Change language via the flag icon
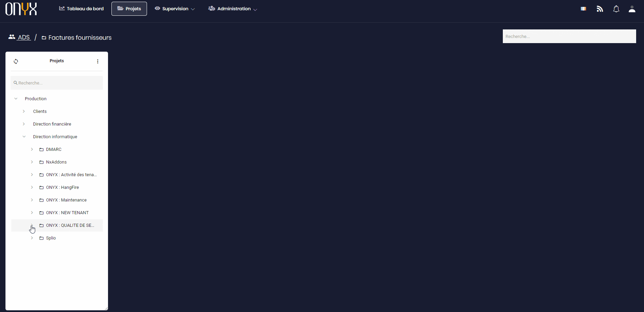The height and width of the screenshot is (312, 644). pos(583,9)
